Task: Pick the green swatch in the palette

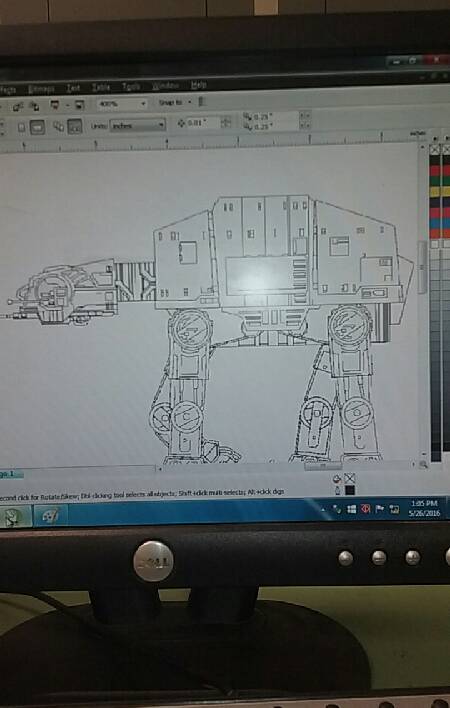Action: pyautogui.click(x=435, y=181)
